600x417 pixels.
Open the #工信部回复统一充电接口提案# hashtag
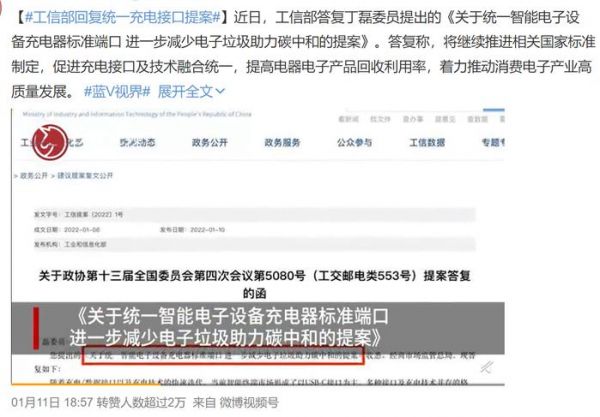coord(122,18)
